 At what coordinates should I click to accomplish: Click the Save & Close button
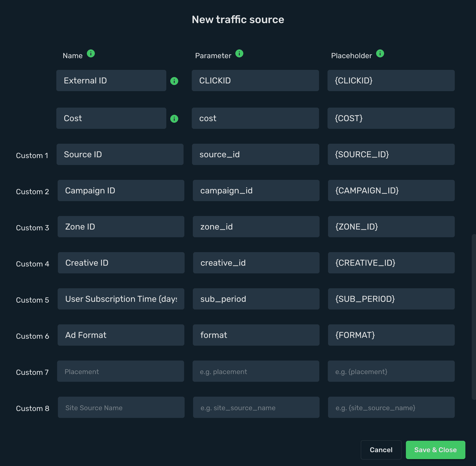(435, 450)
